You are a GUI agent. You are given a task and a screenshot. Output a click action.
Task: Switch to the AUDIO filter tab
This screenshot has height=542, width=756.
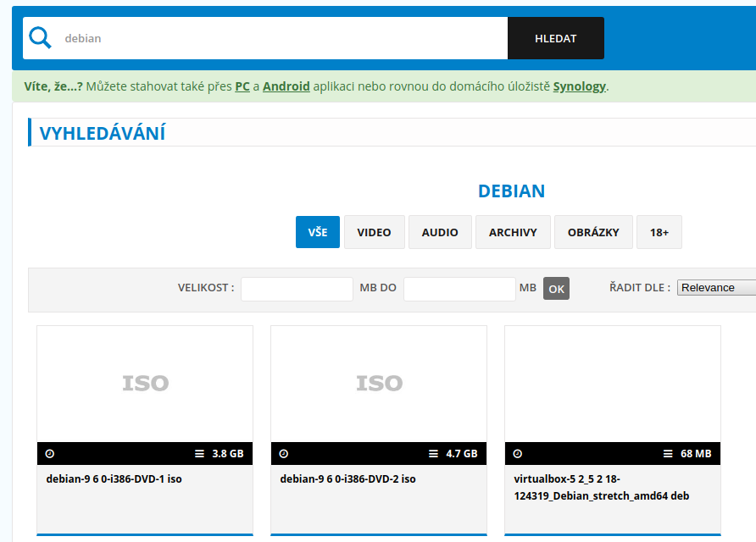[x=440, y=232]
